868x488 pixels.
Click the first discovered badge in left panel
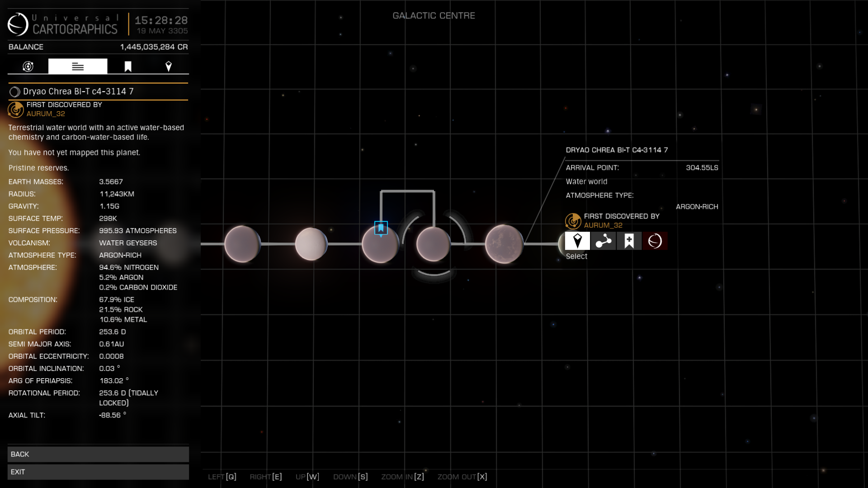click(x=16, y=109)
